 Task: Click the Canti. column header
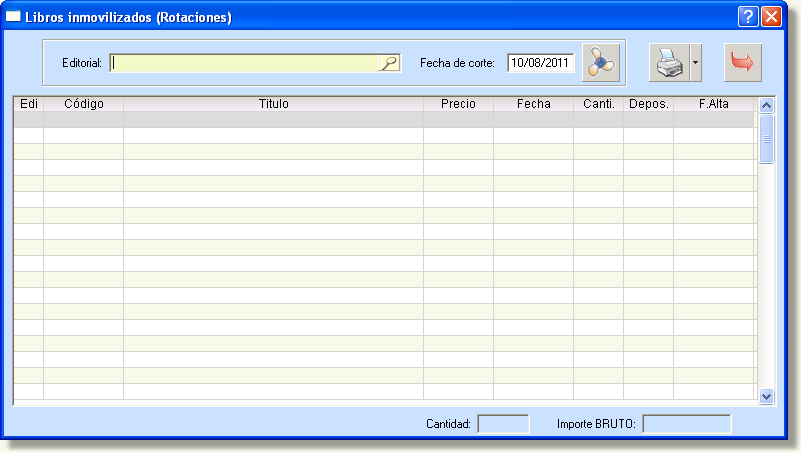pyautogui.click(x=598, y=104)
